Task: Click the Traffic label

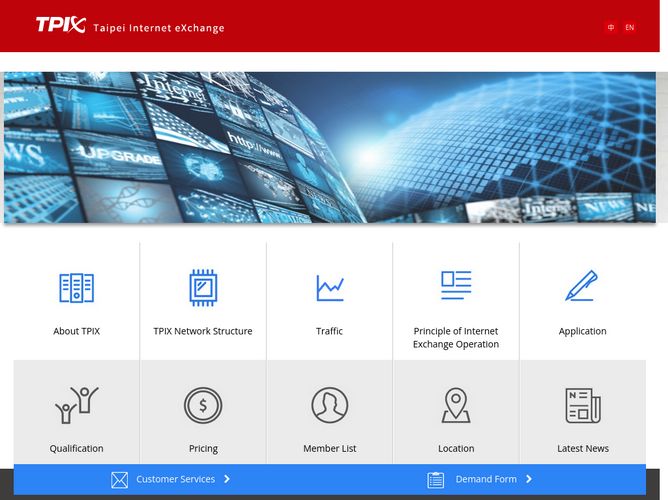Action: [x=329, y=331]
